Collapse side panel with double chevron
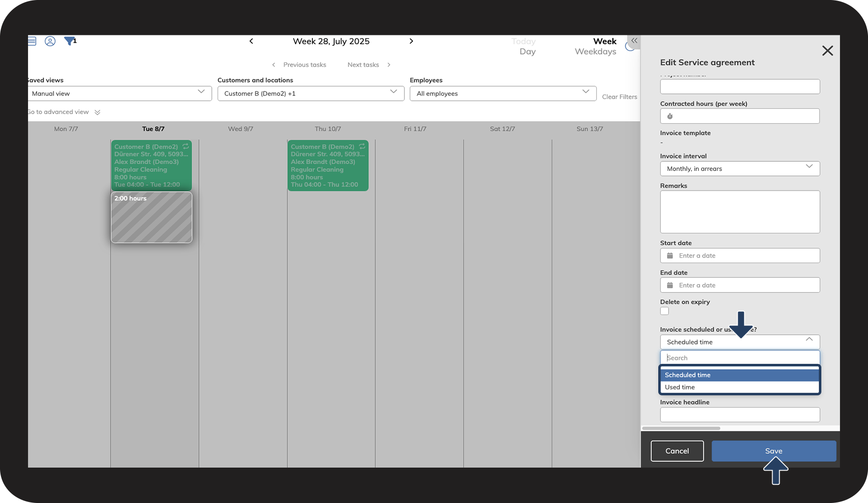The width and height of the screenshot is (868, 503). click(634, 41)
